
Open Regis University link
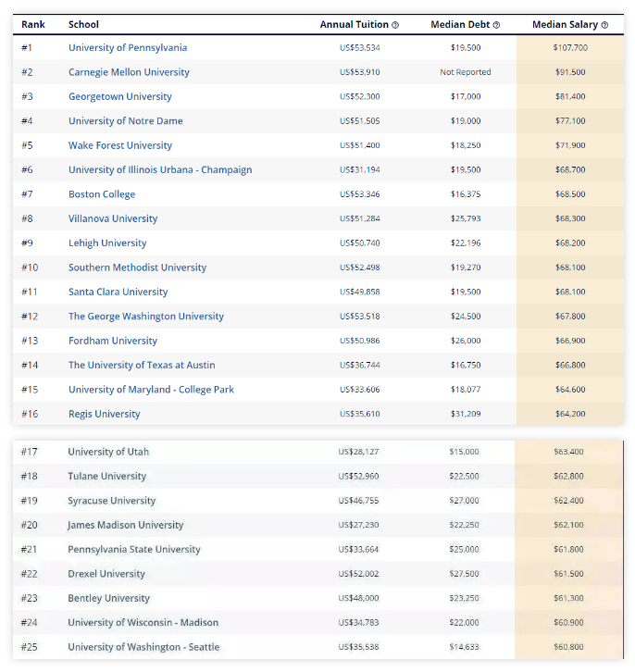tap(105, 414)
